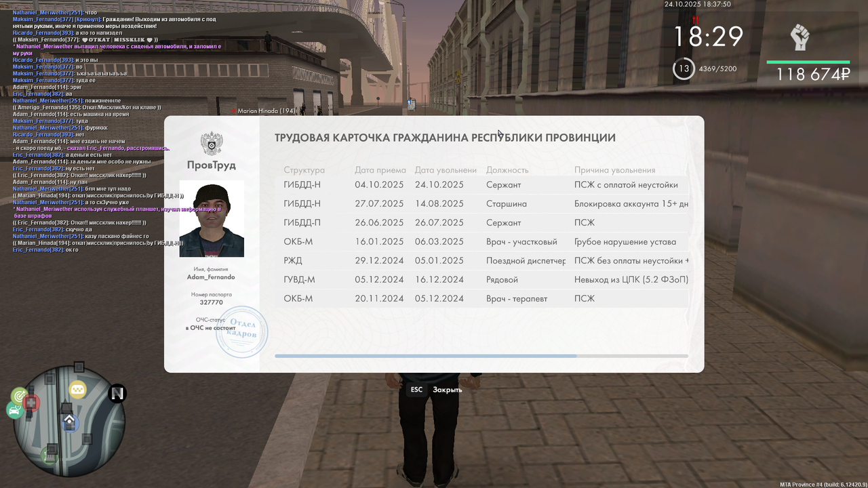868x488 pixels.
Task: Click the blue house icon on minimap
Action: (x=70, y=423)
